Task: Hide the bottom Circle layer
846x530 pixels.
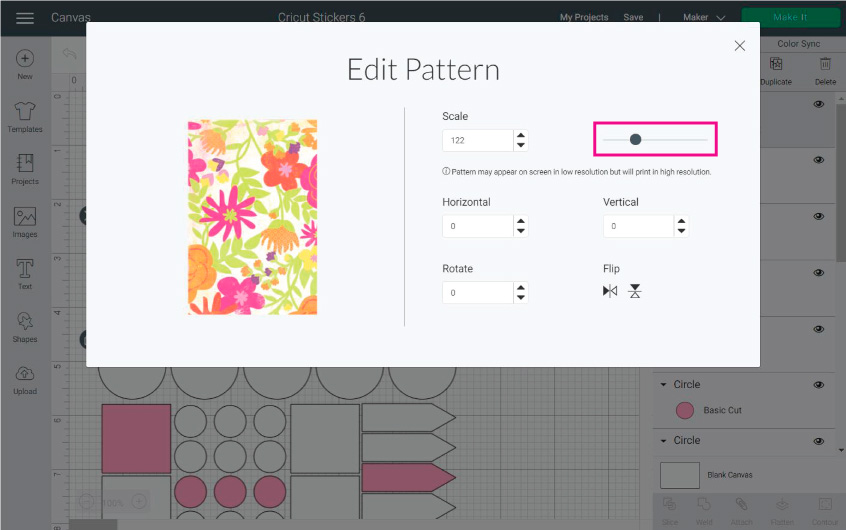Action: tap(818, 441)
